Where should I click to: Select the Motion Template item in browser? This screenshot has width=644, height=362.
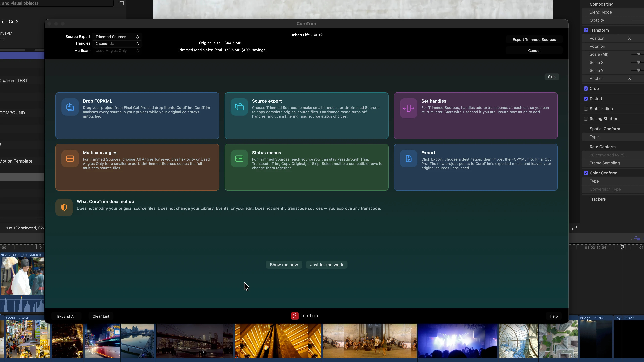[16, 161]
